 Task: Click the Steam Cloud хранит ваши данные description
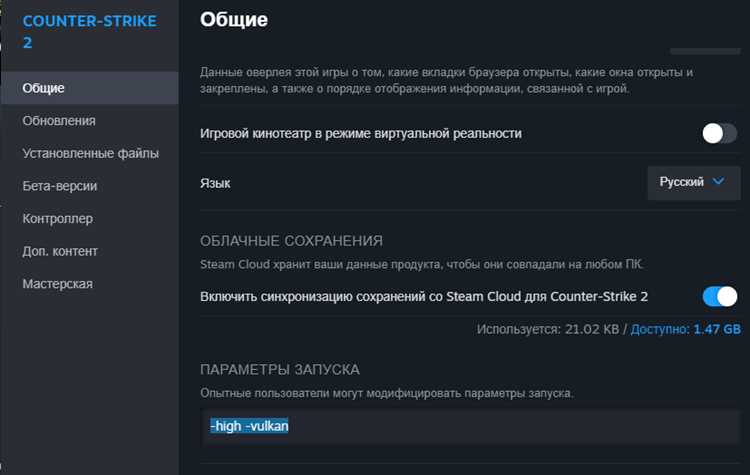click(x=422, y=264)
